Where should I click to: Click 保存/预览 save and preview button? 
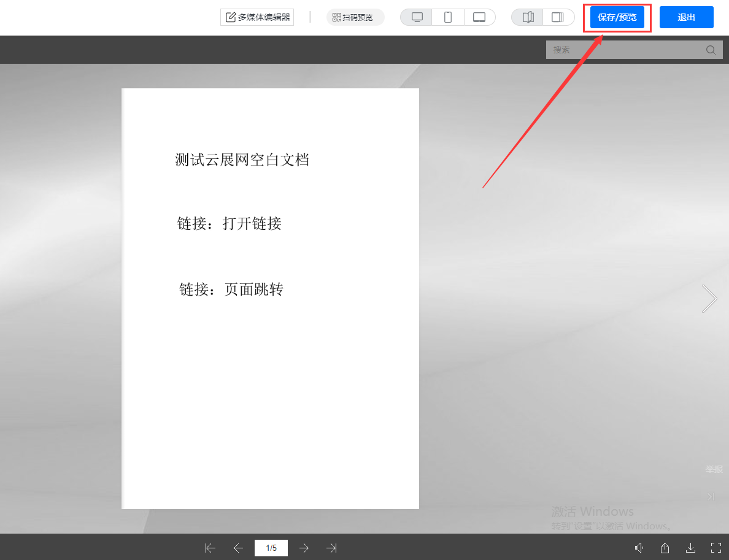(x=617, y=17)
